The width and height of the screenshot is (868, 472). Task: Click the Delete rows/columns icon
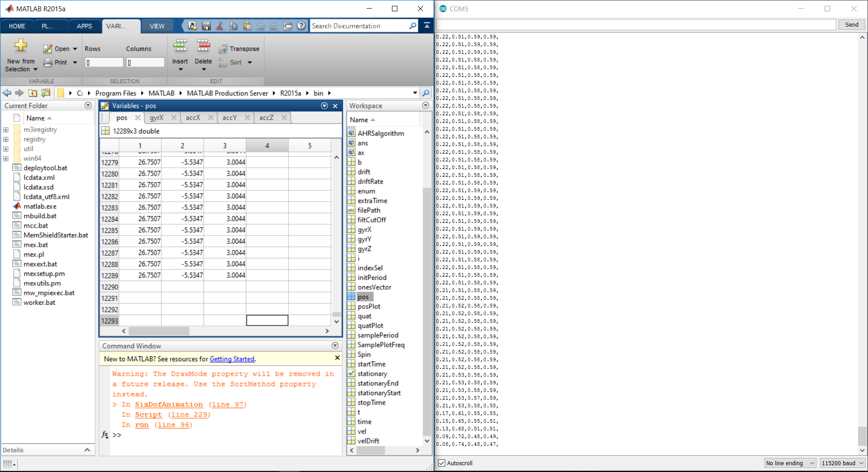click(203, 46)
